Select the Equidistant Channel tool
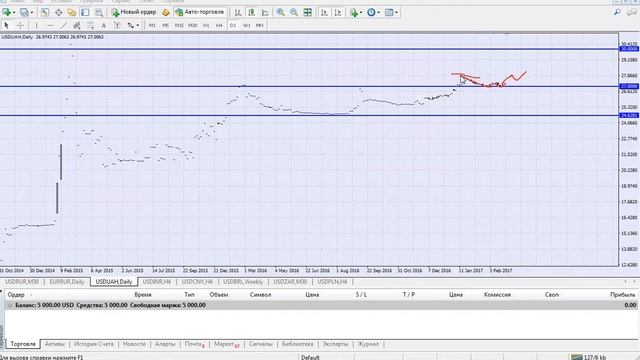Image resolution: width=640 pixels, height=360 pixels. (x=77, y=25)
